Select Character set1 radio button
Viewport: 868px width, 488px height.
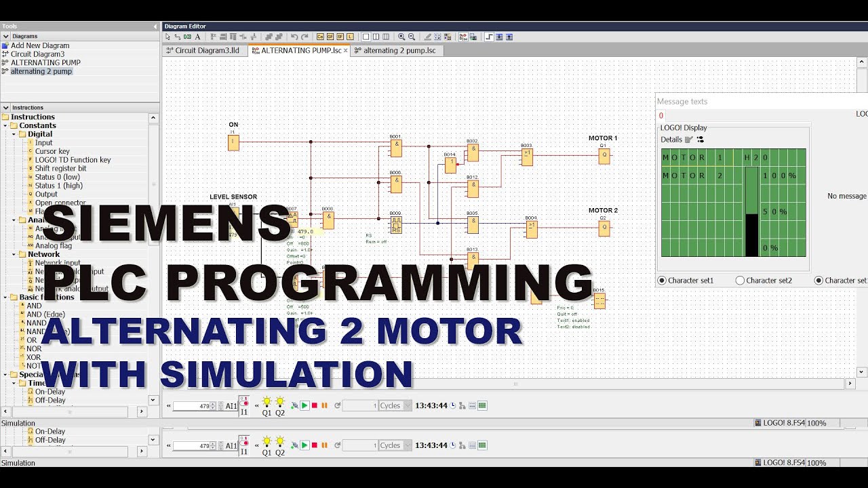click(662, 280)
